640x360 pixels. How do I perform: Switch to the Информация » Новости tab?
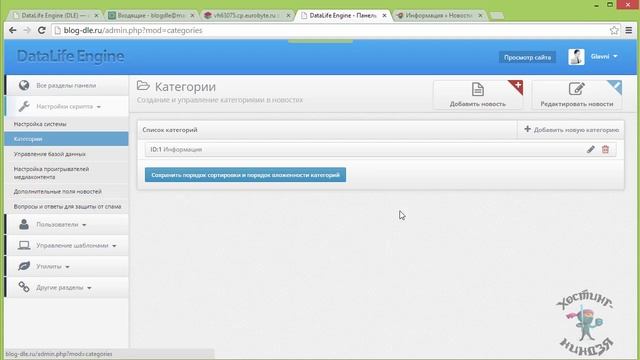tap(439, 16)
